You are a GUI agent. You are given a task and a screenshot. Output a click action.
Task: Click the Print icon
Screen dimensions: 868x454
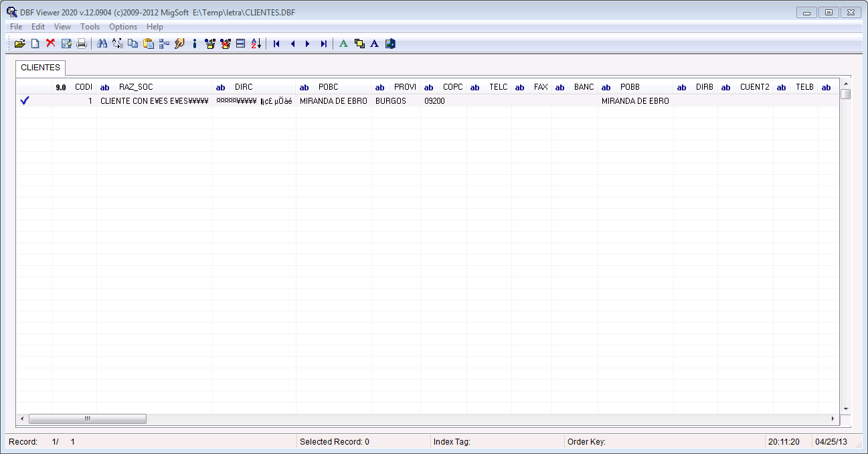coord(82,44)
